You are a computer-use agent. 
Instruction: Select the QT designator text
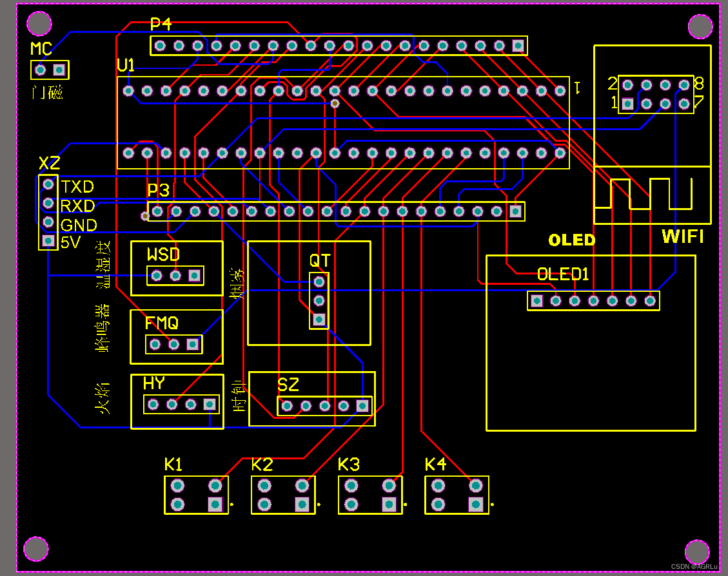coord(320,261)
